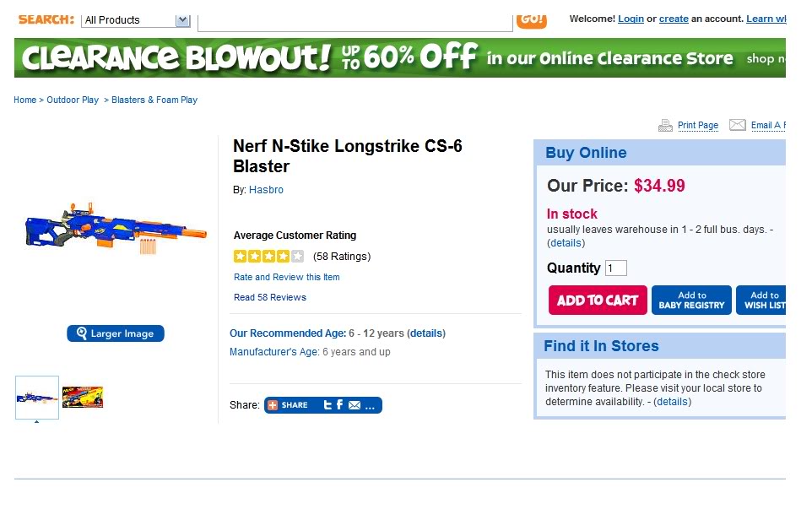Select the first blaster thumbnail image
Image resolution: width=812 pixels, height=520 pixels.
tap(37, 397)
